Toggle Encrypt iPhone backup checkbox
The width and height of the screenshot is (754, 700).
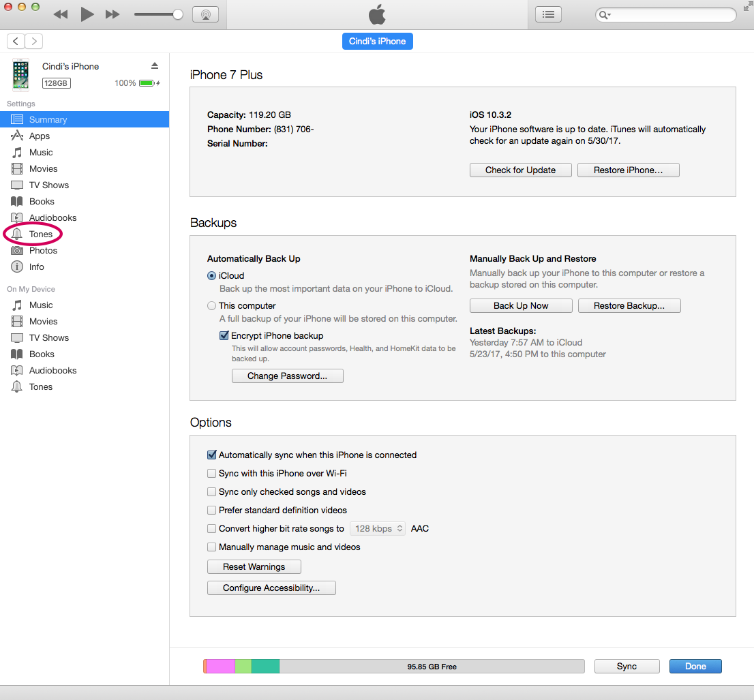(x=224, y=335)
